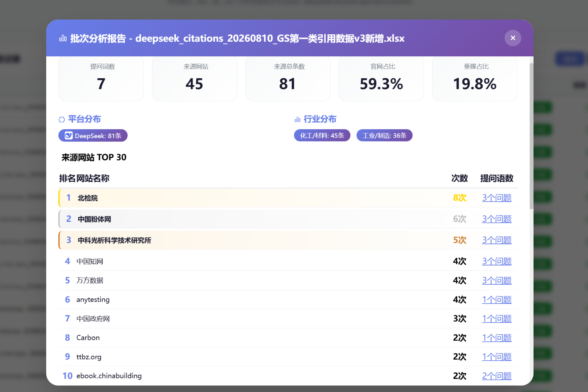Image resolution: width=588 pixels, height=392 pixels.
Task: Click the 中国粉体网 site name in rank 2
Action: [x=94, y=219]
